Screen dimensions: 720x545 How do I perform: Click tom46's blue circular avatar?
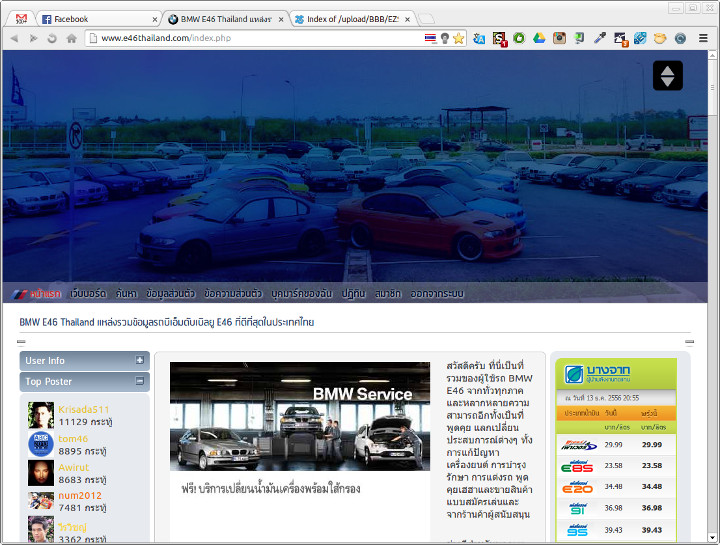pyautogui.click(x=41, y=444)
